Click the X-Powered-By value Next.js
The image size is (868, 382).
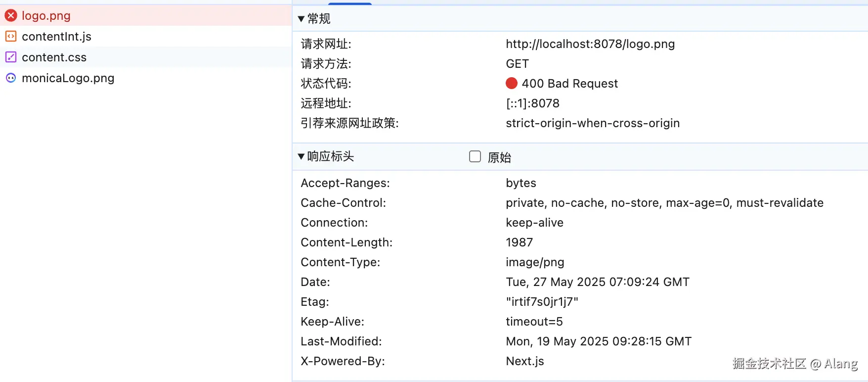[524, 361]
